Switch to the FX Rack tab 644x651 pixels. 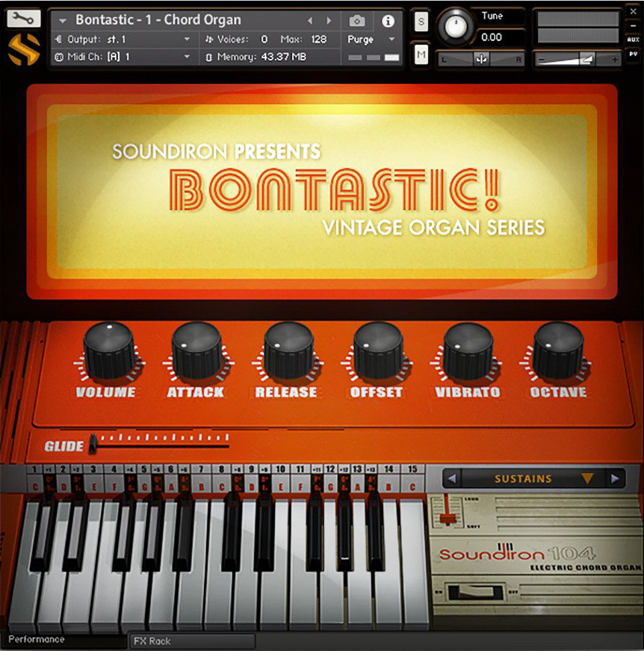[x=192, y=641]
